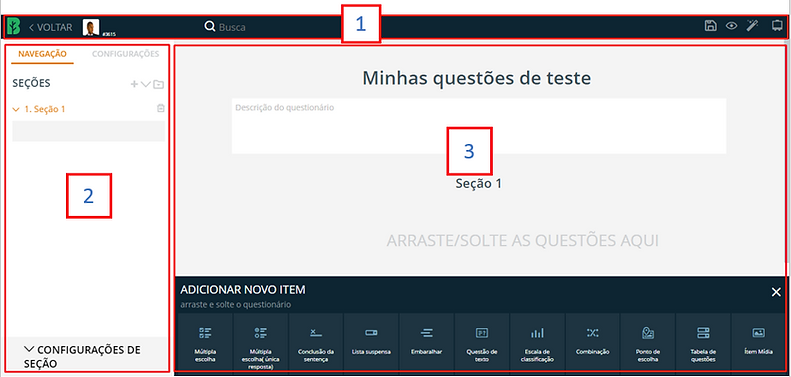
Task: Switch to the NAVEGAÇÃO tab
Action: 42,54
